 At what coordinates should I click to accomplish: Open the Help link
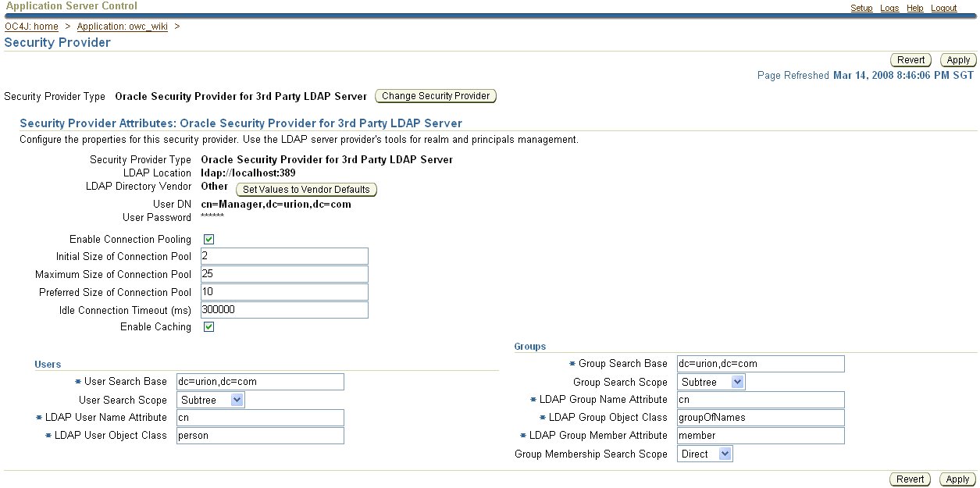(x=915, y=8)
